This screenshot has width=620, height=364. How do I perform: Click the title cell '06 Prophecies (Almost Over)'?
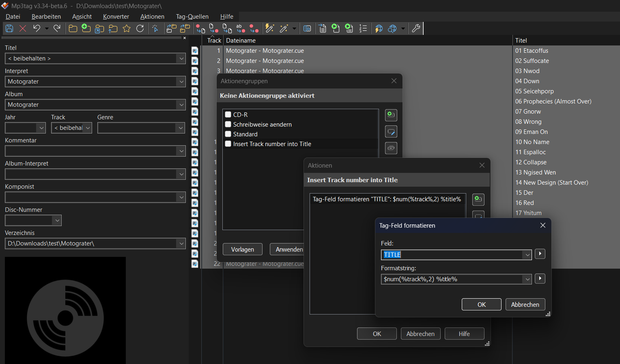[553, 101]
